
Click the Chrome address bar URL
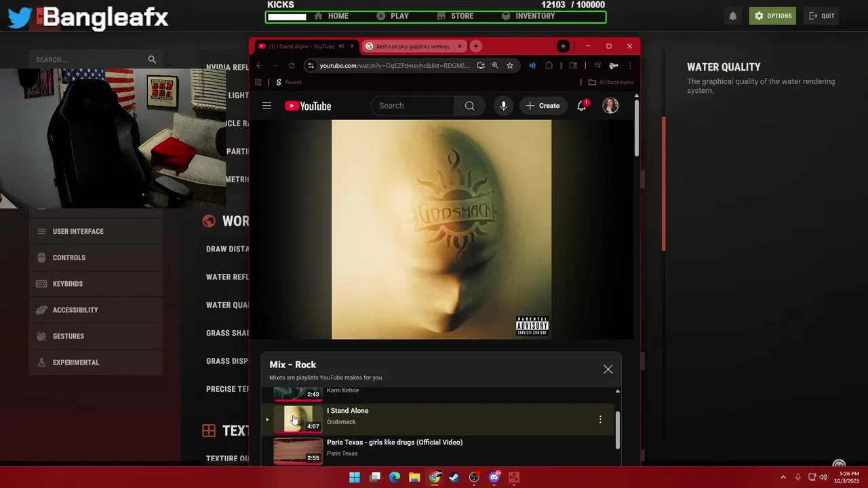coord(394,66)
